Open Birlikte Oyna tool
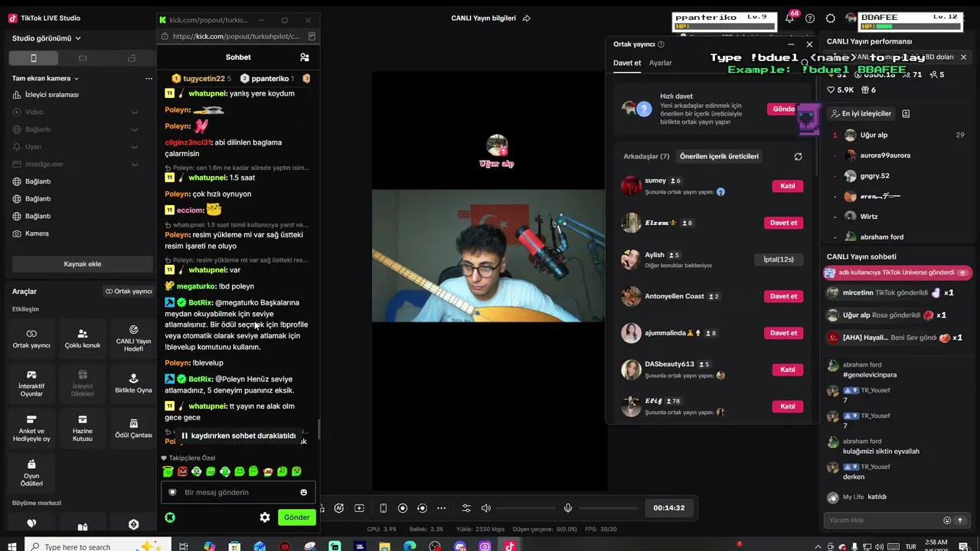Image resolution: width=980 pixels, height=551 pixels. 133,383
